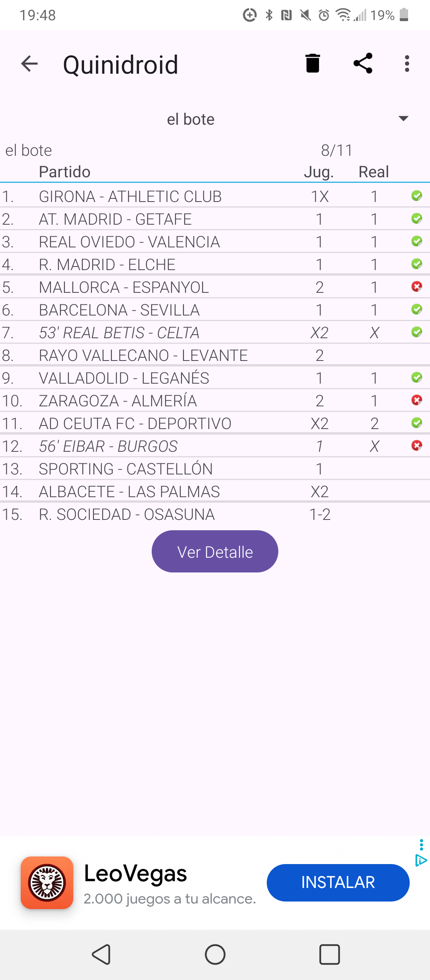Tap the back arrow icon
This screenshot has height=980, width=430.
point(29,64)
